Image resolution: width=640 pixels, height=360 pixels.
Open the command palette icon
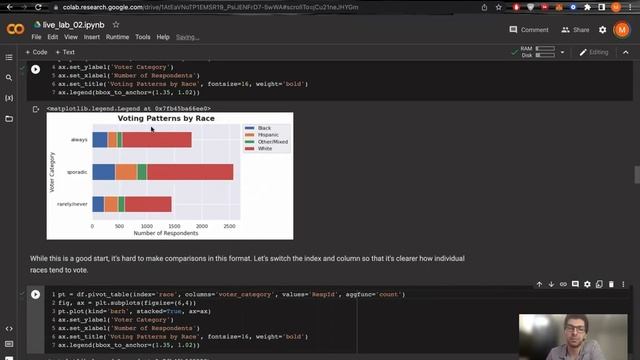9,344
